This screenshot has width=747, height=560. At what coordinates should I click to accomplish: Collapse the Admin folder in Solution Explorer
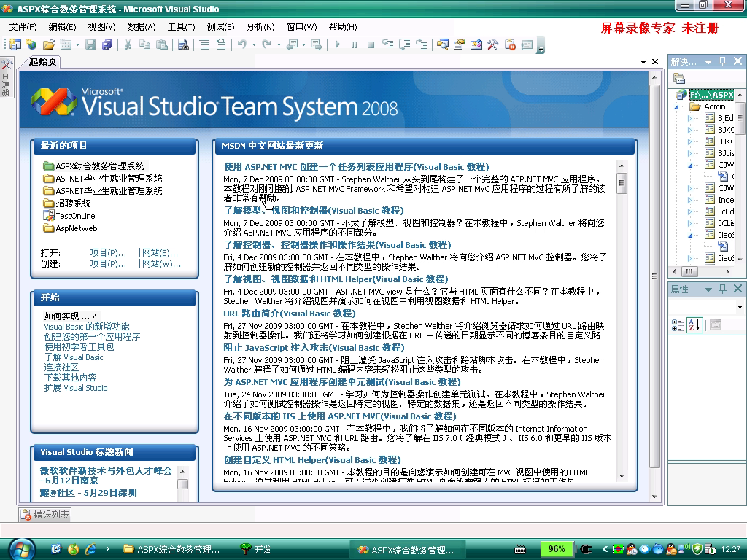[x=676, y=107]
